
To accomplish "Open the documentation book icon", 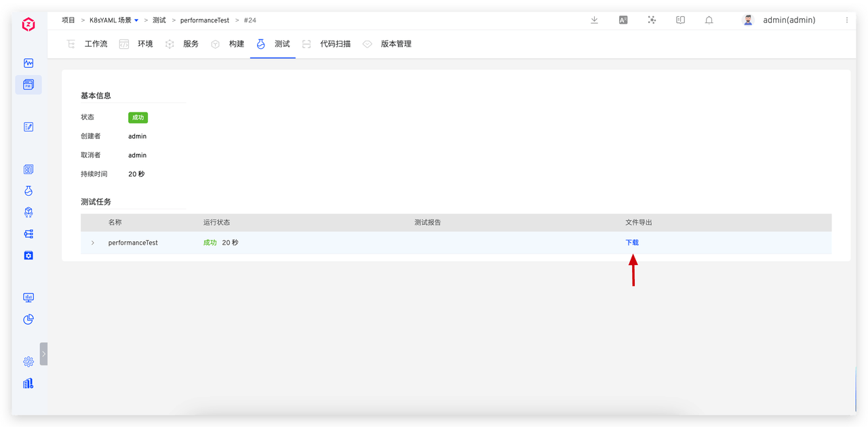I will point(680,20).
